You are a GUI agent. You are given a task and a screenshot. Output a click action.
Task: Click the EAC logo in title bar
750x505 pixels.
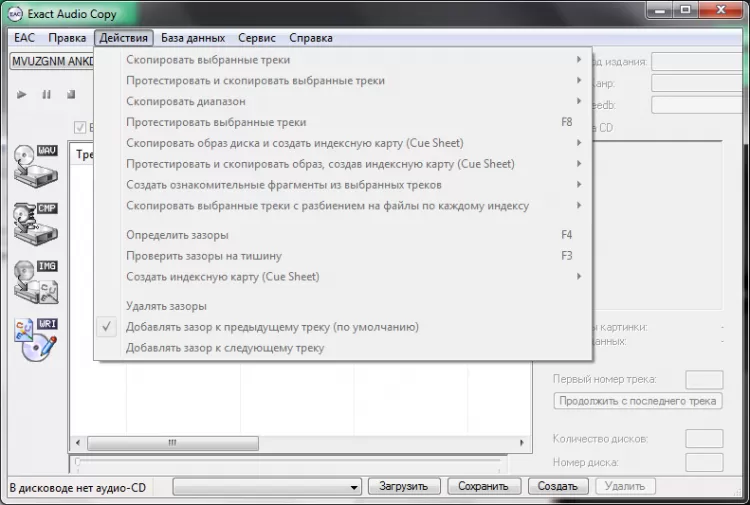click(16, 14)
